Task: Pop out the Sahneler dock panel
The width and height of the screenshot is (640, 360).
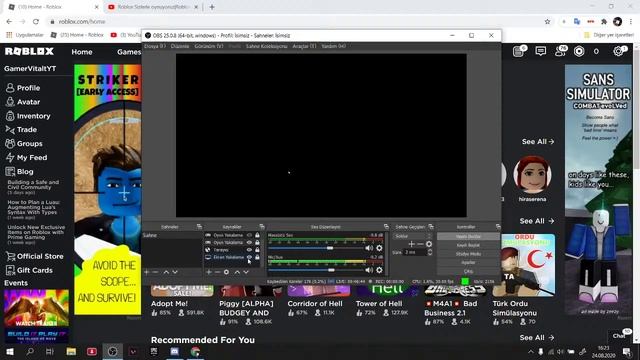Action: point(199,227)
